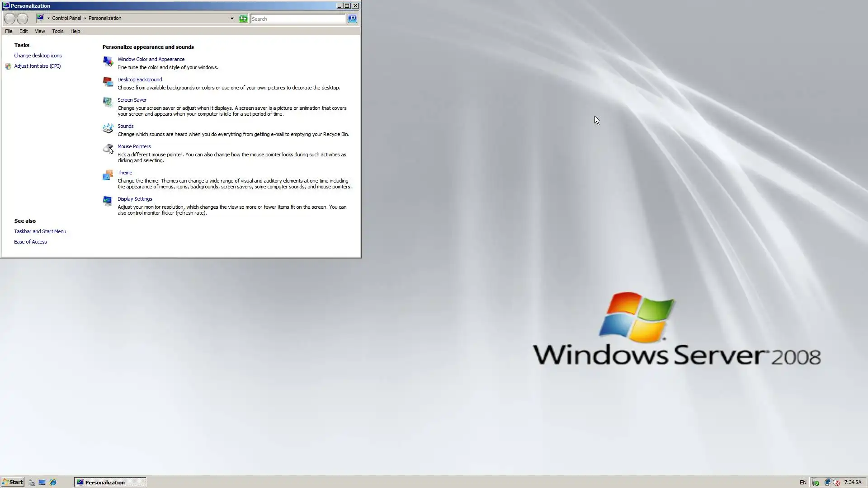Click the Window Color and Appearance icon

[x=108, y=61]
